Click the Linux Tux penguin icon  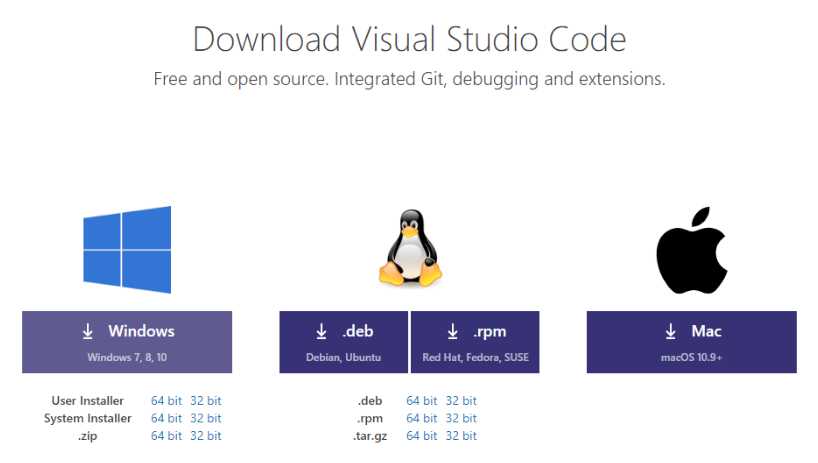click(411, 248)
